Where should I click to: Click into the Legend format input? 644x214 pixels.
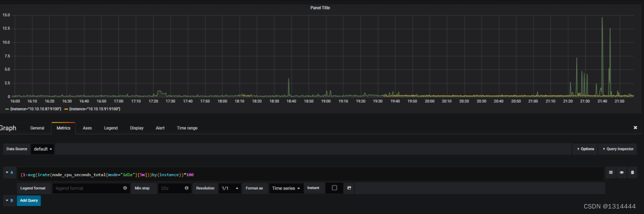[x=90, y=188]
